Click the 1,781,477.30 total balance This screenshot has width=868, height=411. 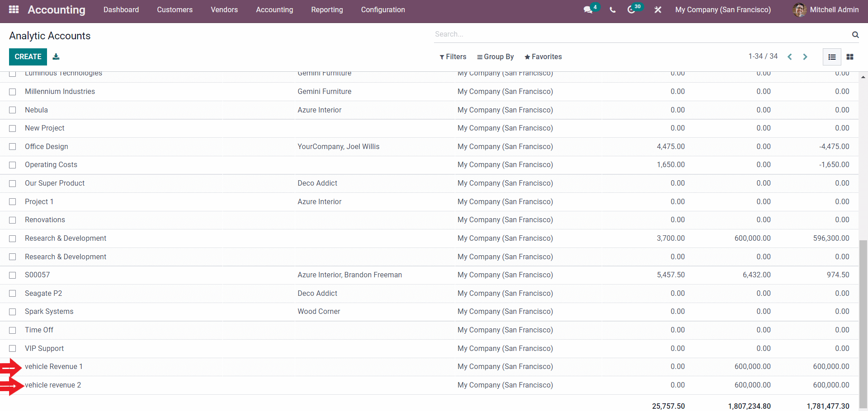coord(828,406)
